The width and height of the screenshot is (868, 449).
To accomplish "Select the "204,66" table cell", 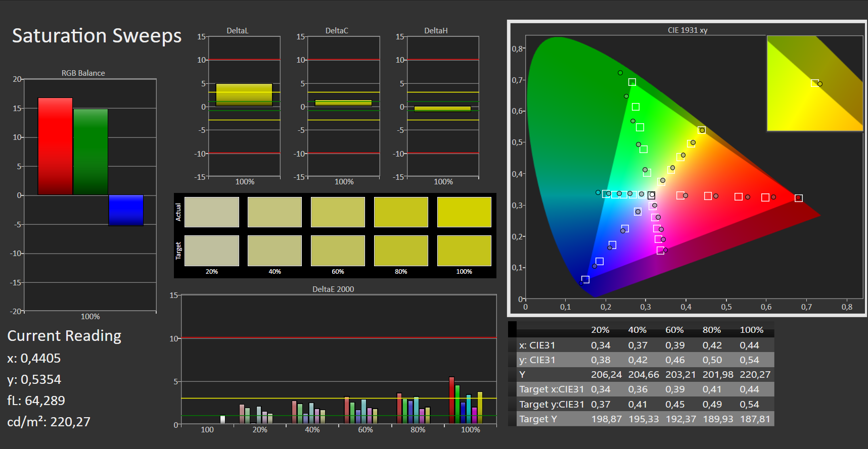I will [644, 375].
